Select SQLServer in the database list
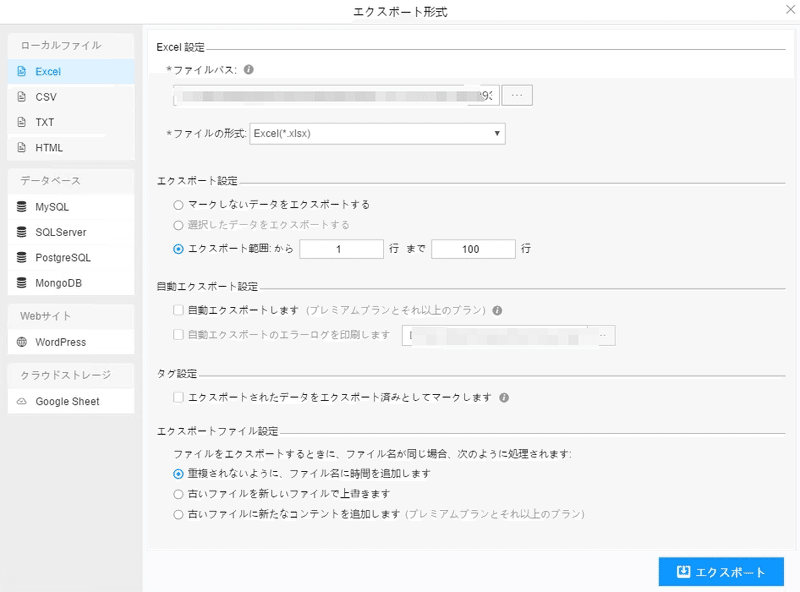 pos(60,232)
